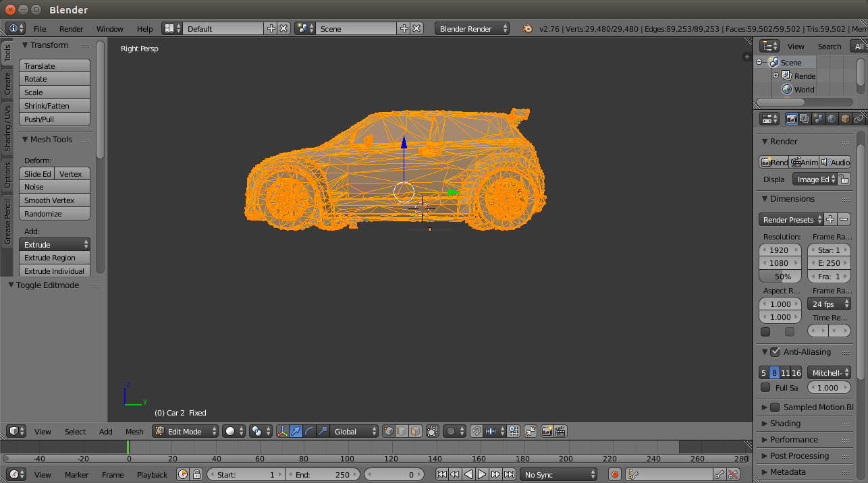The image size is (868, 483).
Task: Click the Extrude Region button
Action: coord(54,258)
